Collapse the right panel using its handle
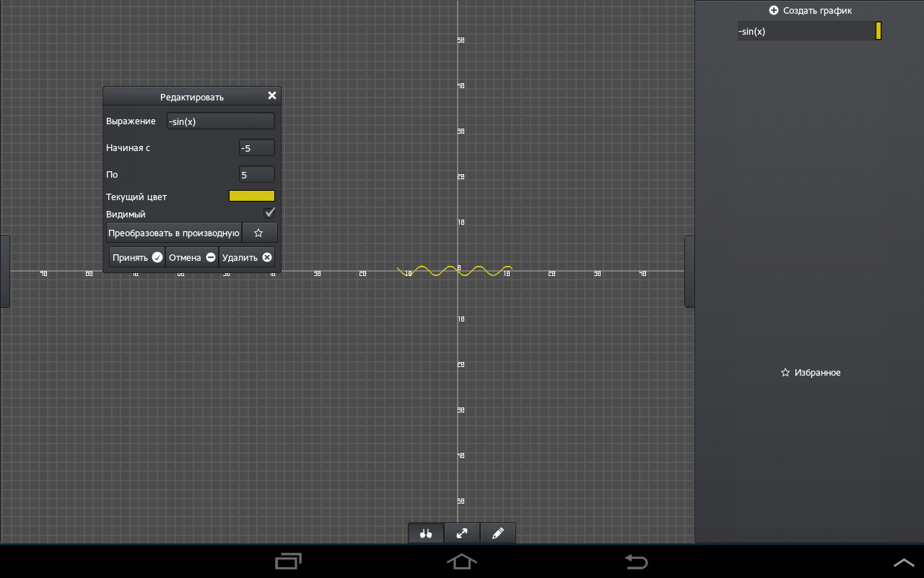 (689, 271)
